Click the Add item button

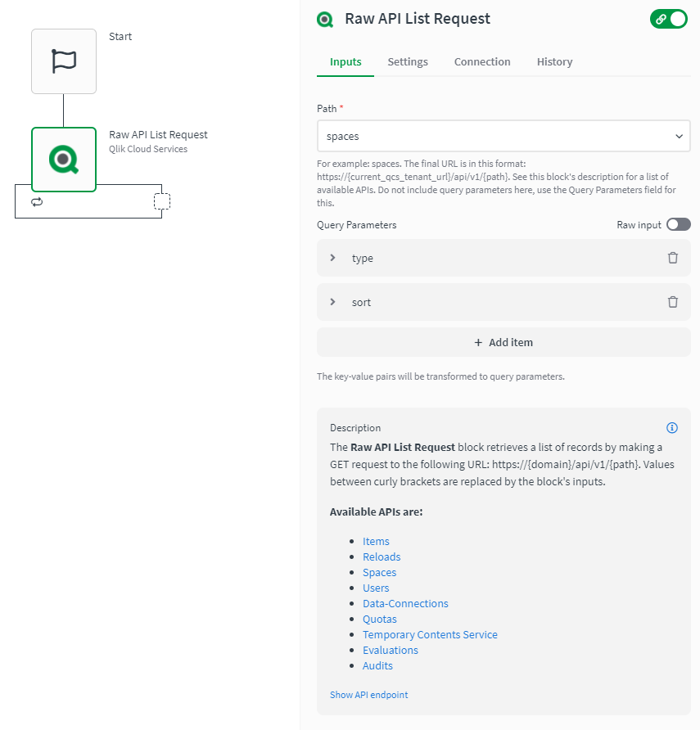[504, 343]
